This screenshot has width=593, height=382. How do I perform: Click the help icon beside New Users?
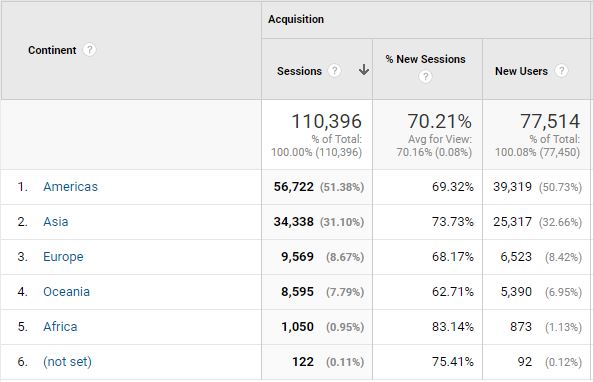click(x=561, y=71)
